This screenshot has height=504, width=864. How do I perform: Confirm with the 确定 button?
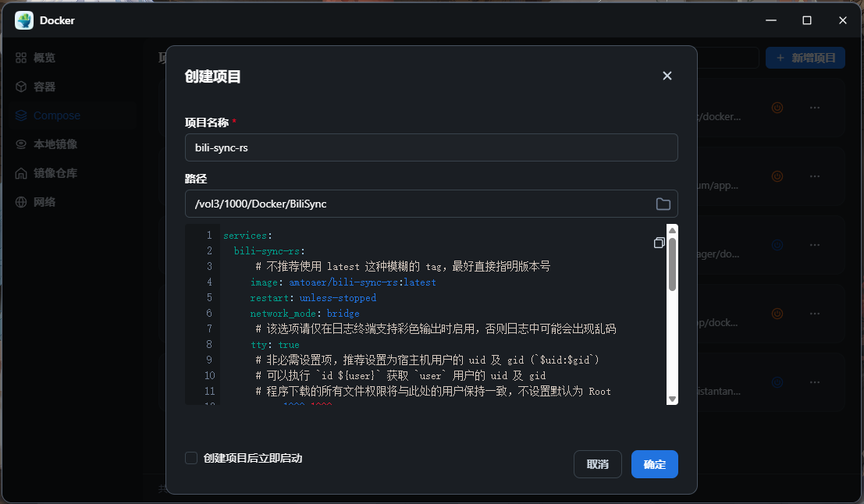655,464
